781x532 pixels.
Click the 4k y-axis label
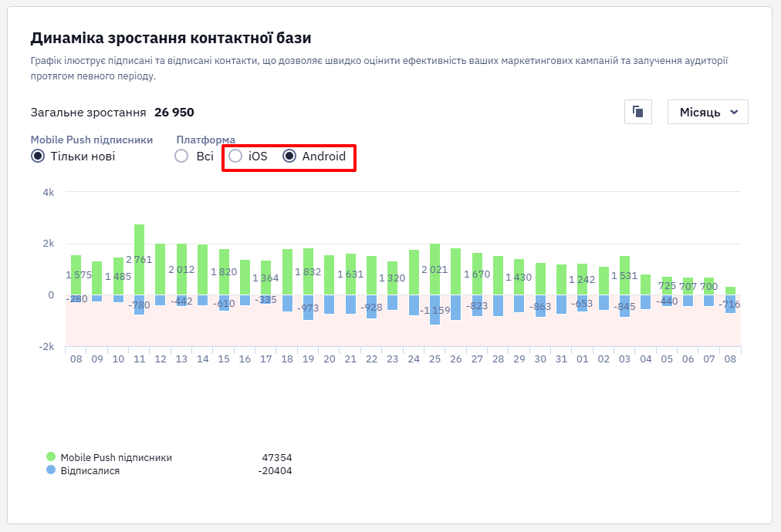click(x=49, y=192)
